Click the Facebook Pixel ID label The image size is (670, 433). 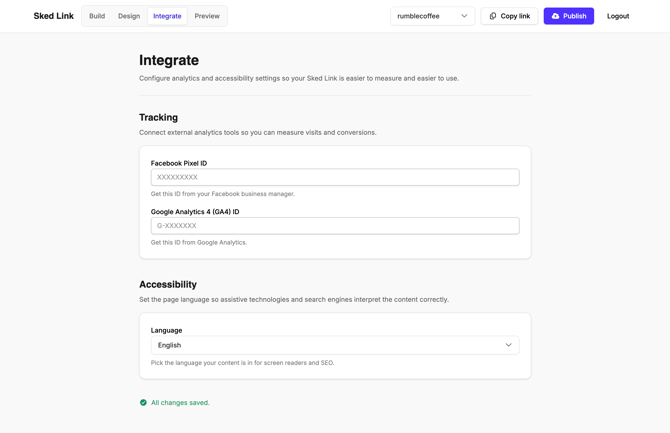[179, 163]
